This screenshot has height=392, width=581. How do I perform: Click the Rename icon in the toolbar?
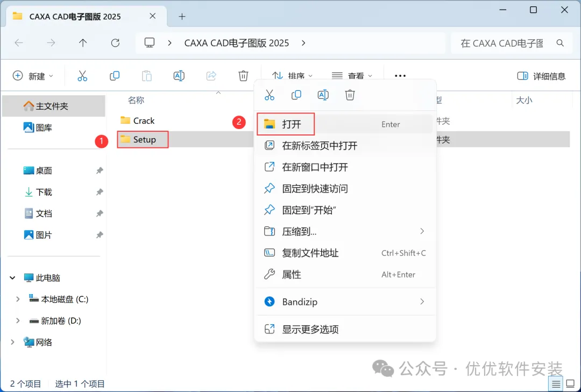tap(179, 76)
